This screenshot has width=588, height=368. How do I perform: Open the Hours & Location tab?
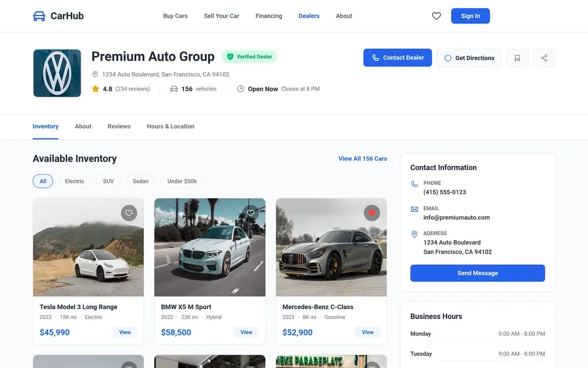(171, 127)
